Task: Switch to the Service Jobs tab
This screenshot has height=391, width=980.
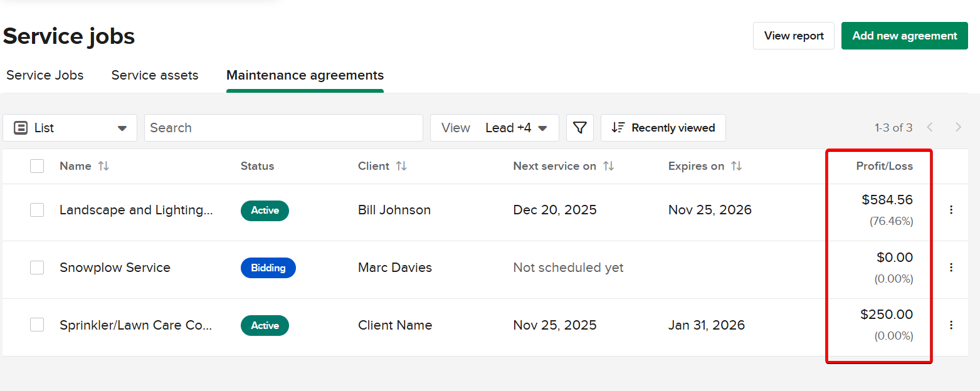Action: [x=45, y=75]
